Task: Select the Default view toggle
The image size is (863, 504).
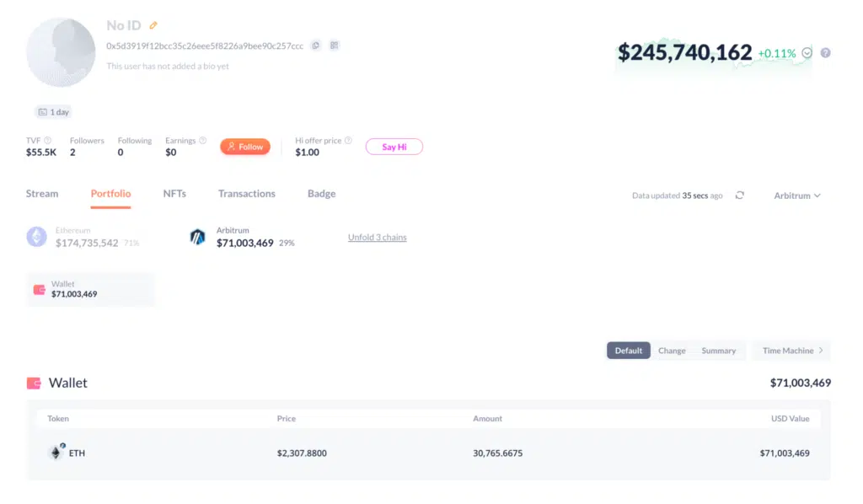Action: click(x=628, y=350)
